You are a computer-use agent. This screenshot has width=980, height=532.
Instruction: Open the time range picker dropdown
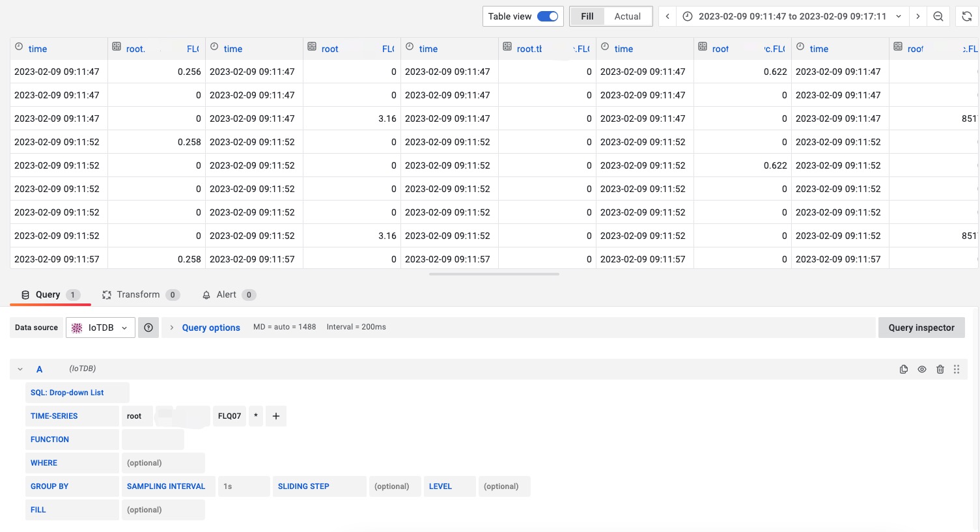(x=899, y=16)
